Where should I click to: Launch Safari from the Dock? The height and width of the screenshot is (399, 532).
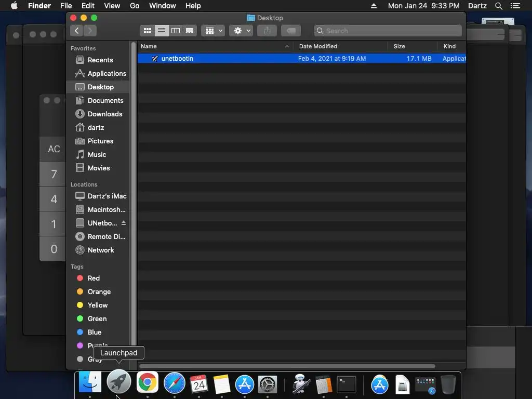click(175, 384)
